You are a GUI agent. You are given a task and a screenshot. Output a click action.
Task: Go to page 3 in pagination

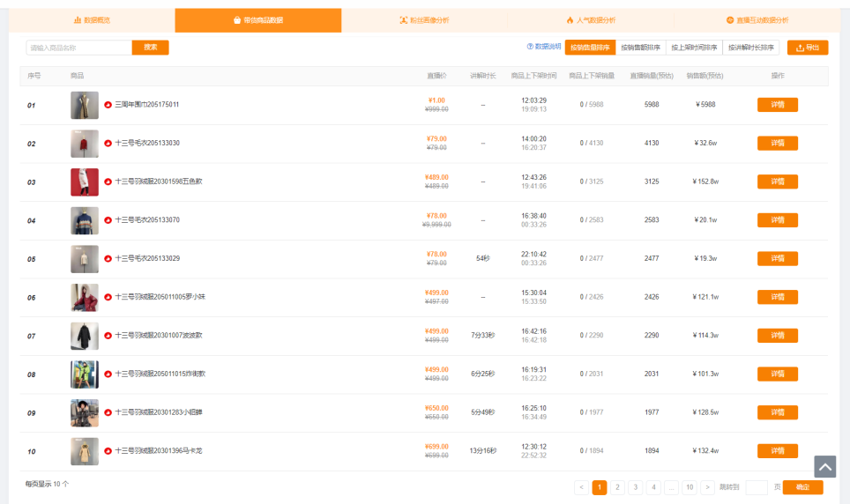pos(636,487)
